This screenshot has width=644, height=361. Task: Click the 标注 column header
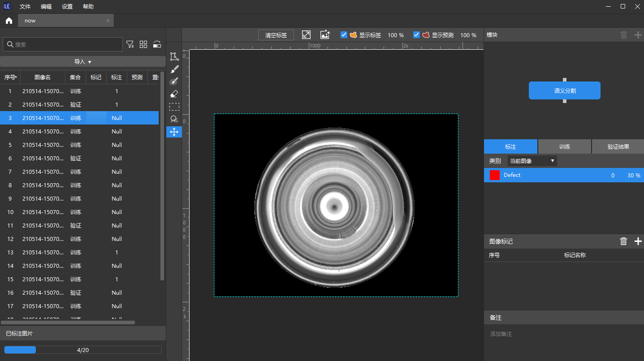pyautogui.click(x=117, y=77)
